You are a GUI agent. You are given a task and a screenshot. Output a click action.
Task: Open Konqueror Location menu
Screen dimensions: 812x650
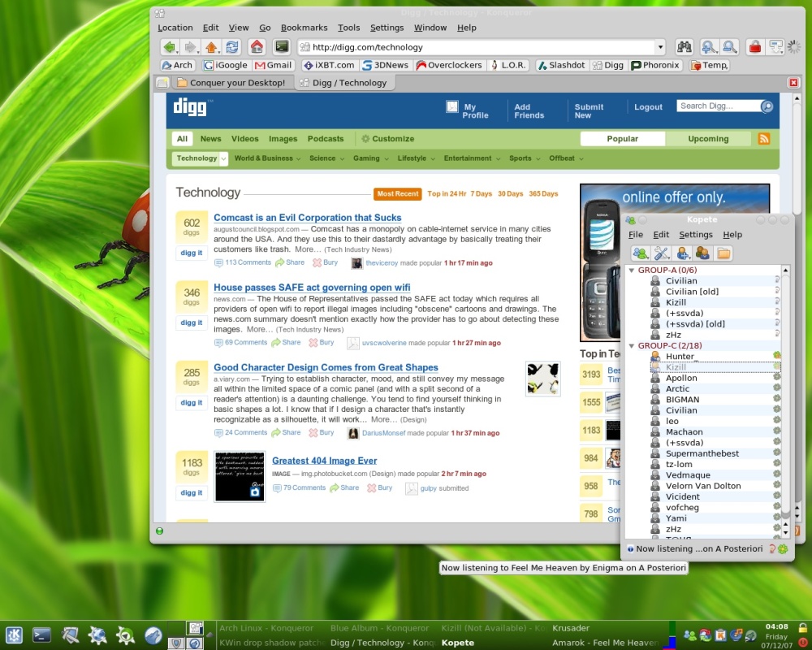[x=175, y=28]
